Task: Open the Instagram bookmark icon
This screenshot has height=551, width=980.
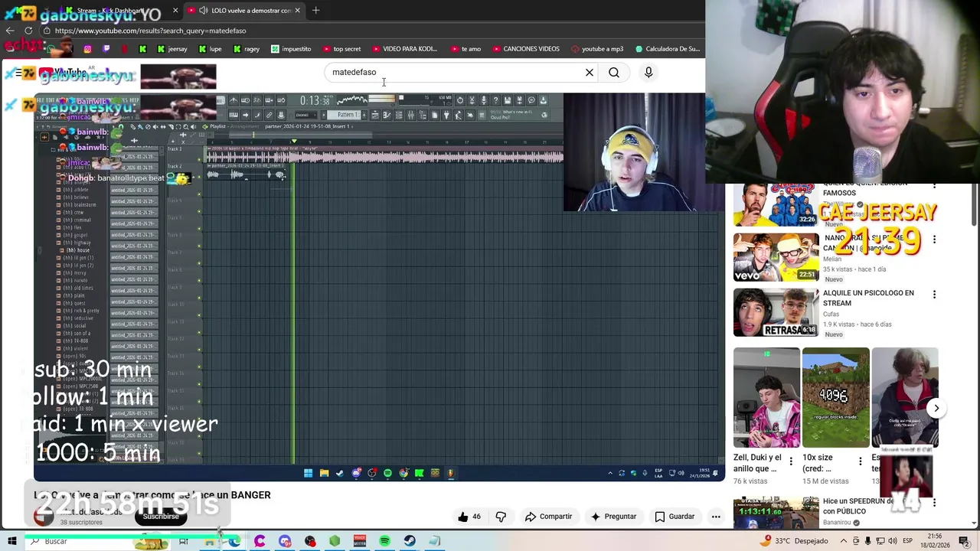Action: [x=87, y=49]
